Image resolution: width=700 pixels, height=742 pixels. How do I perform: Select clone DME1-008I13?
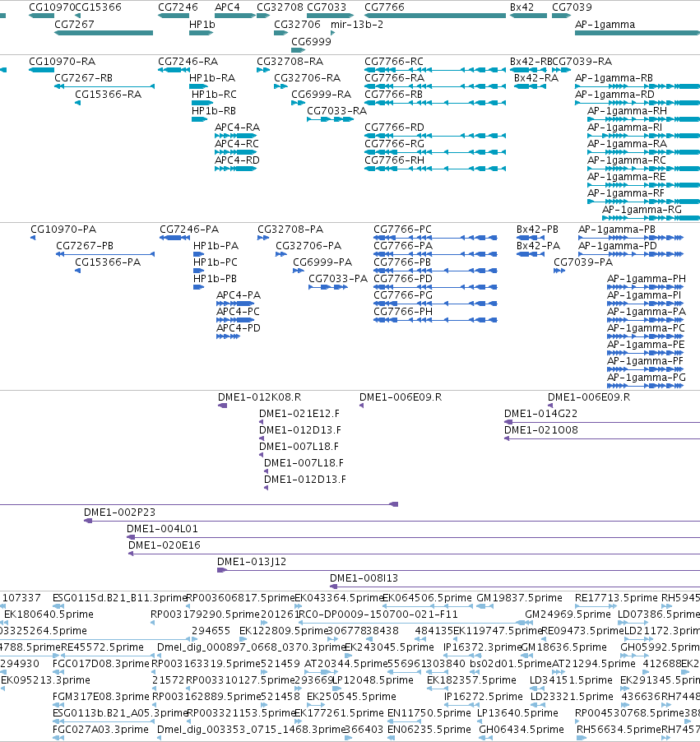(364, 578)
